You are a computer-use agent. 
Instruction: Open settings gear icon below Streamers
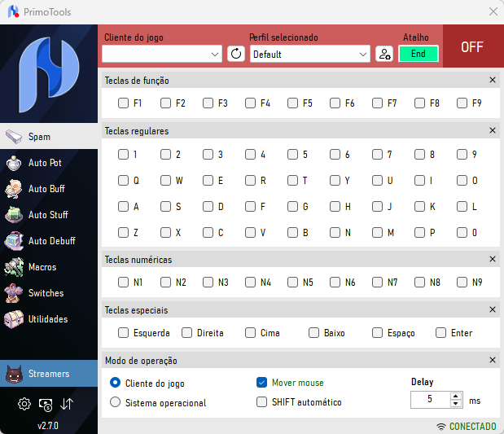tap(24, 404)
